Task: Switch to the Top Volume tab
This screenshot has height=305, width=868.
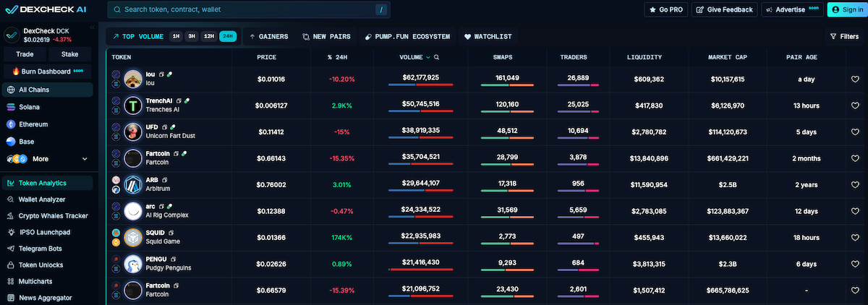Action: 137,36
